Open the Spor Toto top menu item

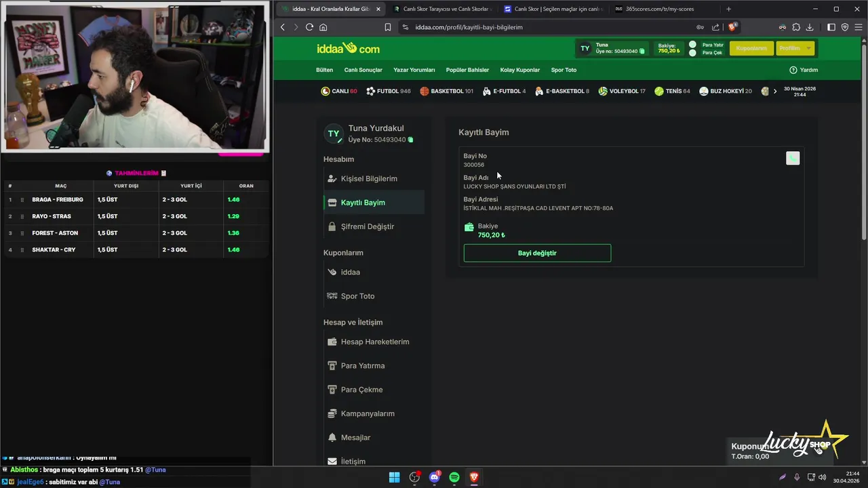coord(564,70)
